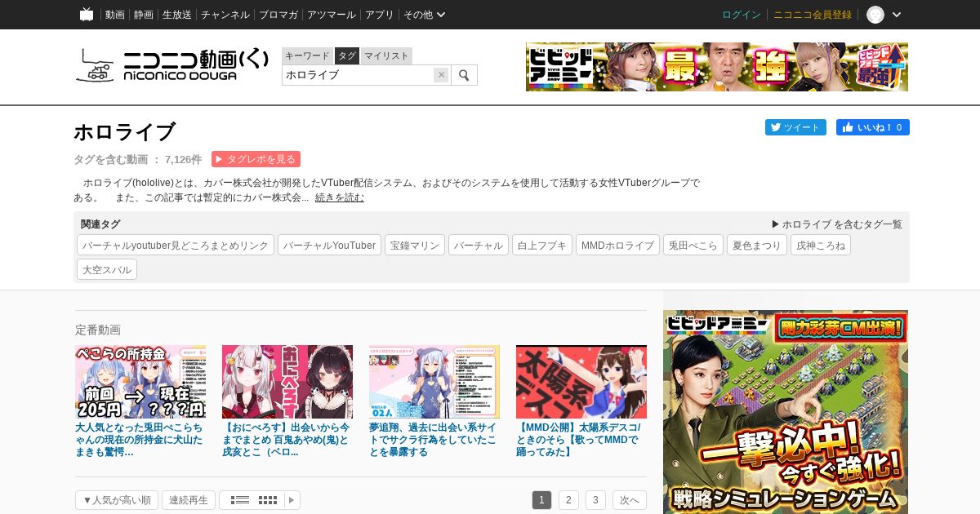Switch to list view icon

tap(240, 500)
